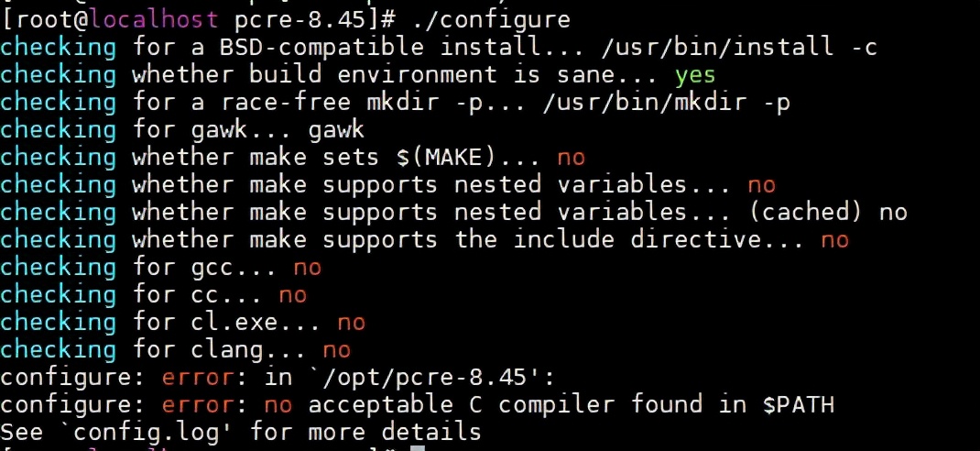980x451 pixels.
Task: Click the pcre-8.45 directory in prompt
Action: [300, 20]
